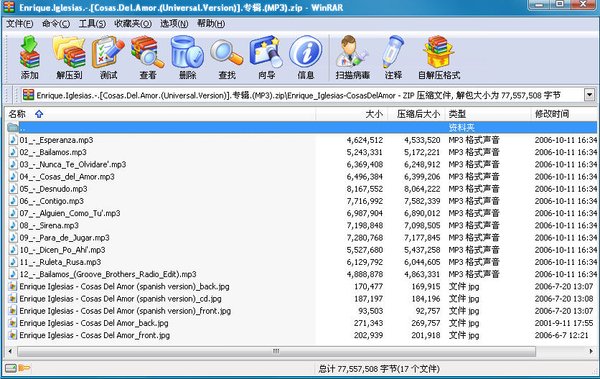The height and width of the screenshot is (379, 600).
Task: Open the 查找 (Find) magnifier tool
Action: pos(227,53)
